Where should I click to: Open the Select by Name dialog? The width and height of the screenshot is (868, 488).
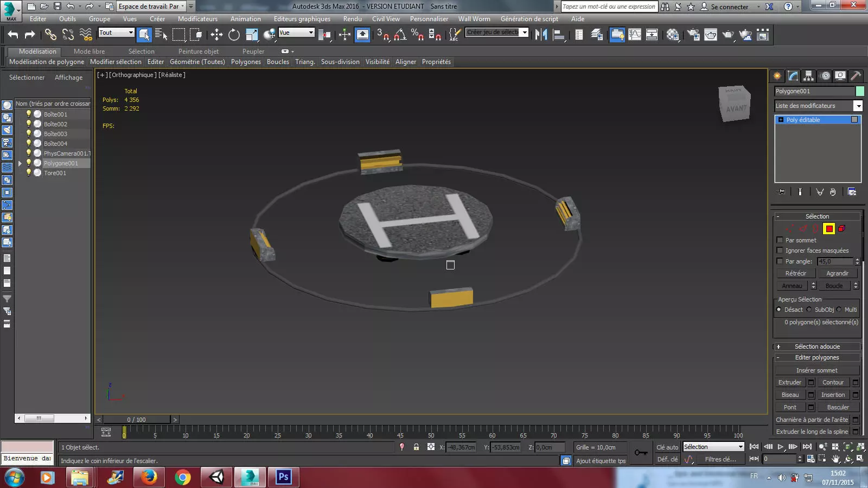pos(161,35)
